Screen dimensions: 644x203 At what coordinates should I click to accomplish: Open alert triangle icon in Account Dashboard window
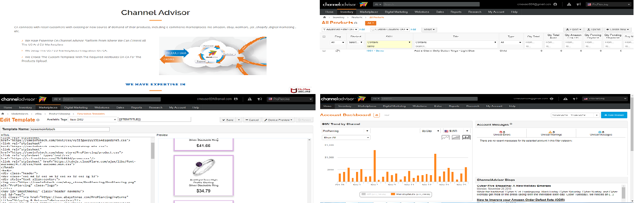(x=565, y=98)
